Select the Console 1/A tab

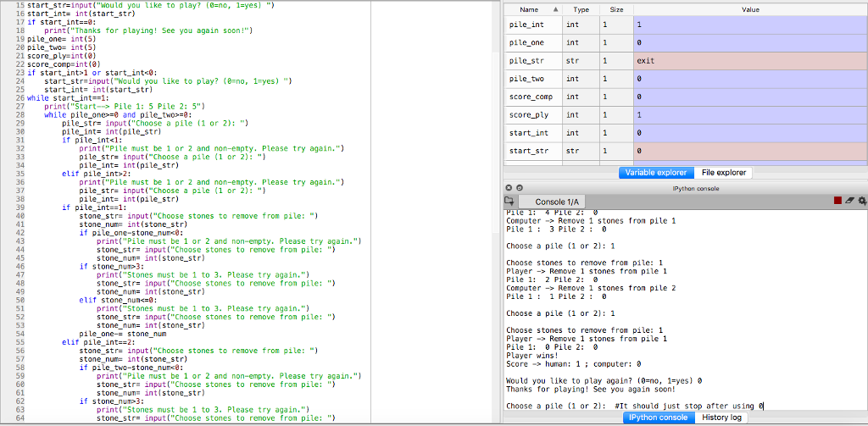[554, 202]
